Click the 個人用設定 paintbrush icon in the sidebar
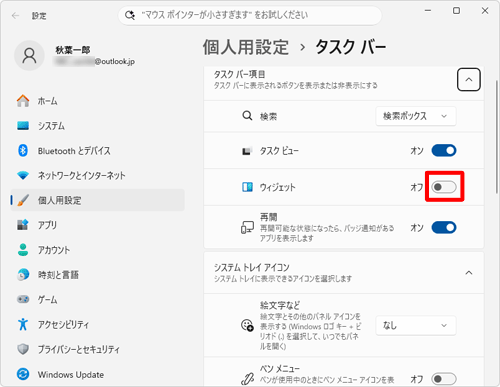The image size is (500, 387). coord(23,200)
